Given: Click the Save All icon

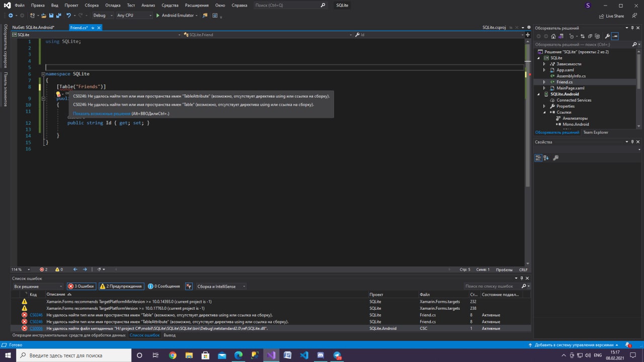Looking at the screenshot, I should (58, 16).
